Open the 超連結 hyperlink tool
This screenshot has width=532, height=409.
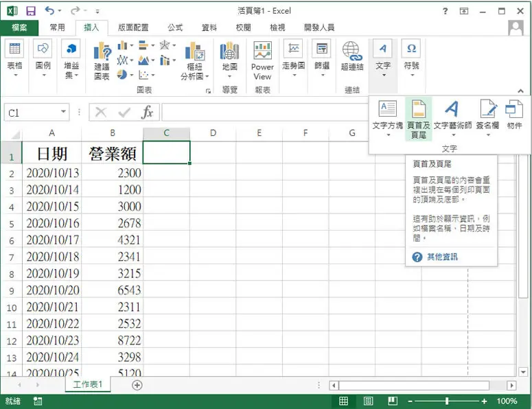click(x=352, y=56)
